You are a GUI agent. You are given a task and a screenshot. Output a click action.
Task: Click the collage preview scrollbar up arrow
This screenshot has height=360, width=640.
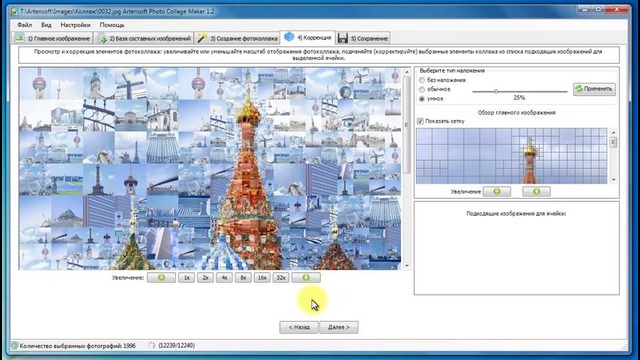(x=407, y=72)
